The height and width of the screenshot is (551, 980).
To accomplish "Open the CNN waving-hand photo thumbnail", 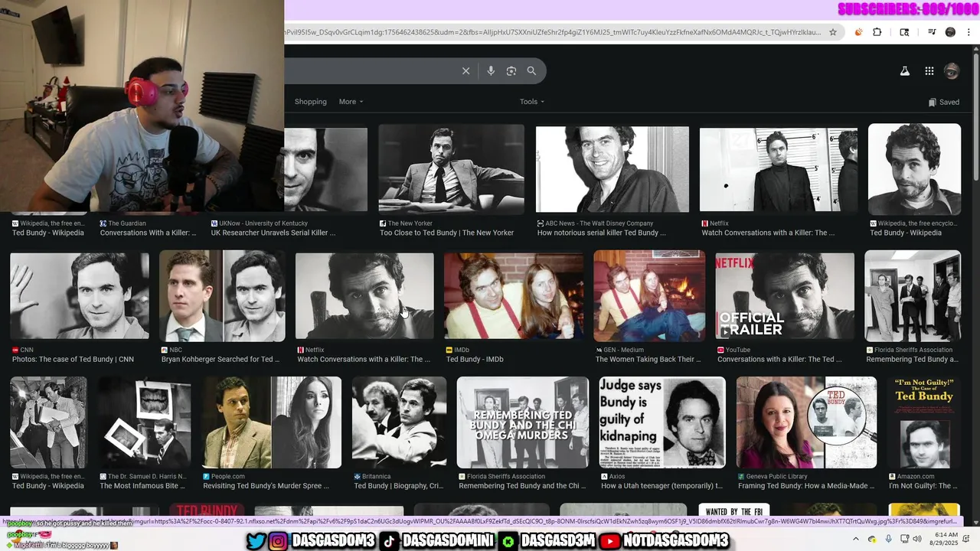I will (x=80, y=296).
